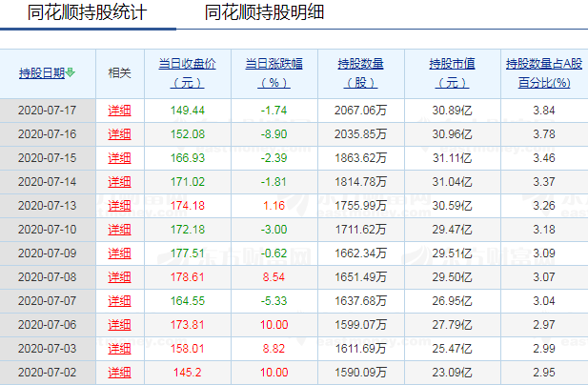Click change value -5.33
The height and width of the screenshot is (385, 588).
point(274,301)
